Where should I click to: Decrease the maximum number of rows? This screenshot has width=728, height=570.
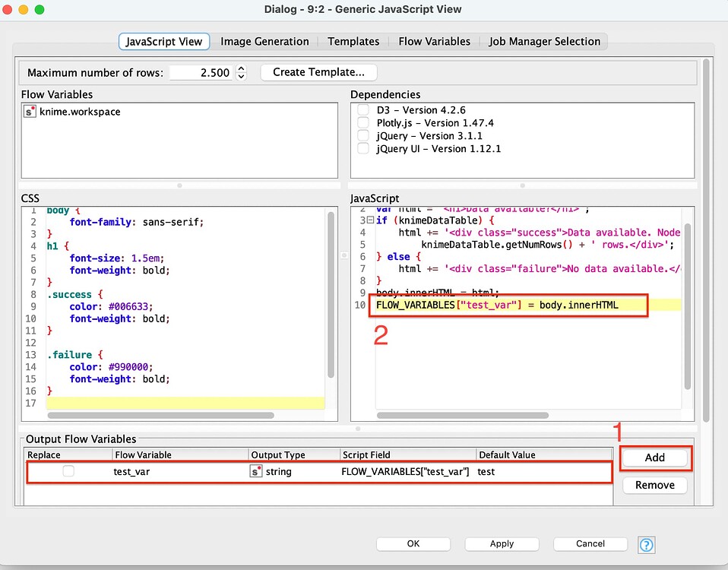(x=241, y=77)
